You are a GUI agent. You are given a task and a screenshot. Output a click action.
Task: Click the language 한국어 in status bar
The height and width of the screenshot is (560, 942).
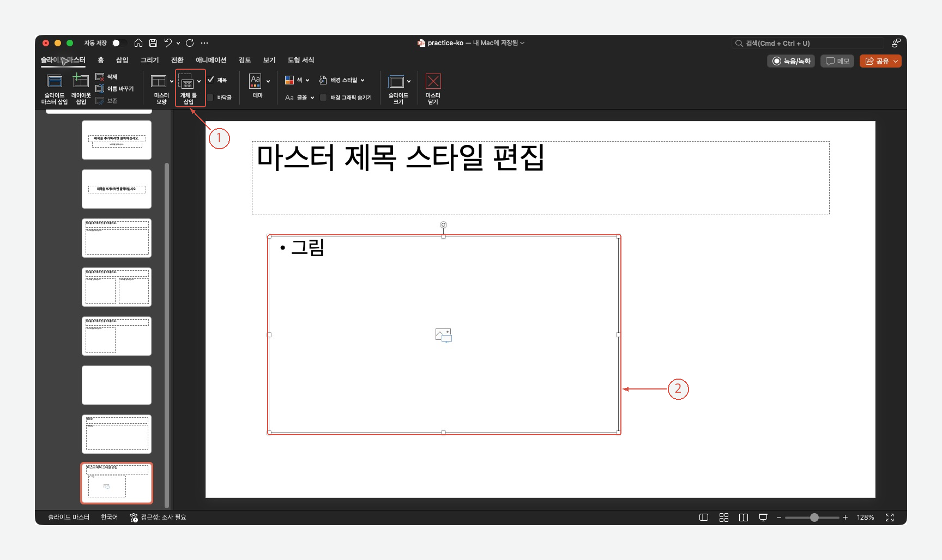[109, 518]
